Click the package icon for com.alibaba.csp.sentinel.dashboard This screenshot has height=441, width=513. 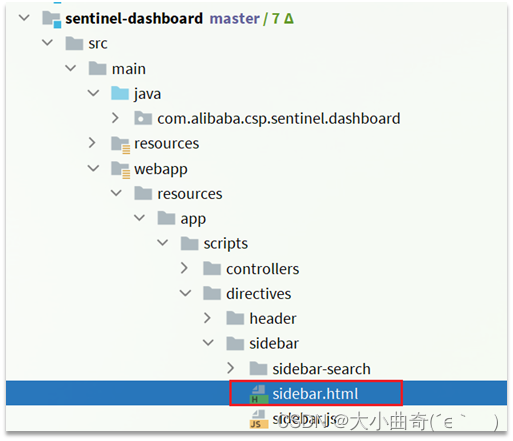[x=143, y=118]
